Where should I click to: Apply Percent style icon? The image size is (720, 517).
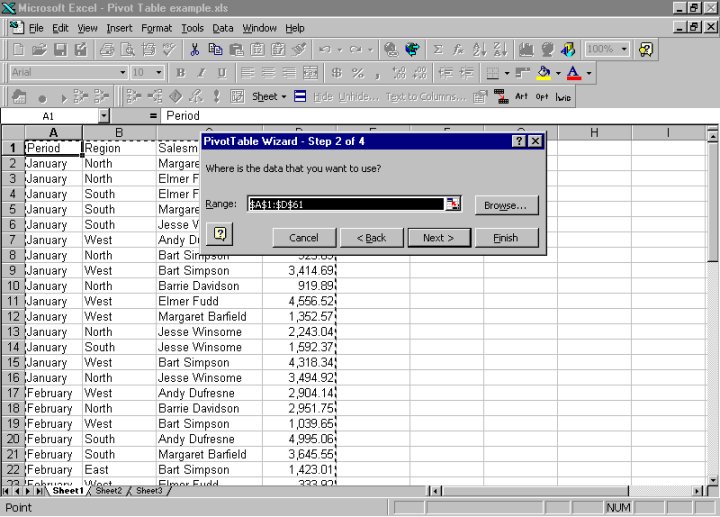[358, 73]
